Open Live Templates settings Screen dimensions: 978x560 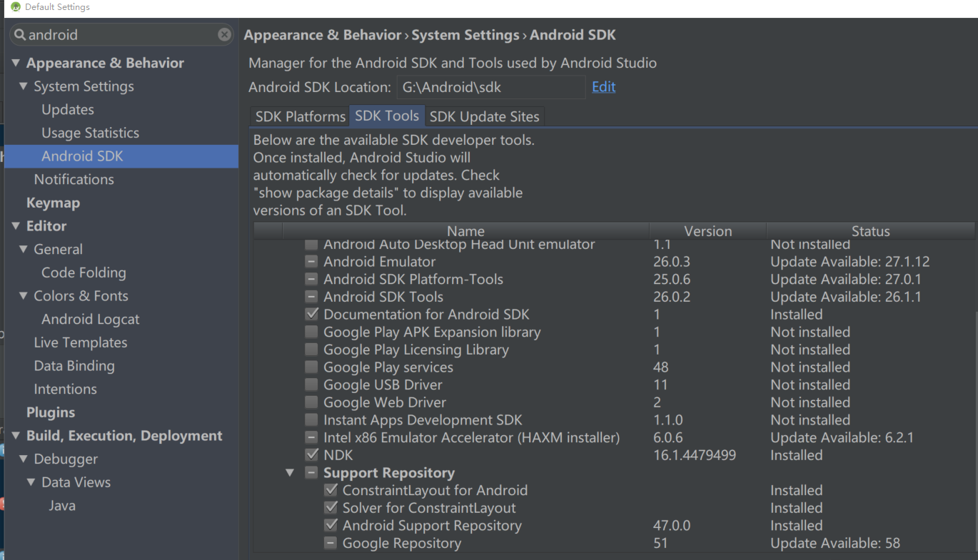click(x=81, y=342)
